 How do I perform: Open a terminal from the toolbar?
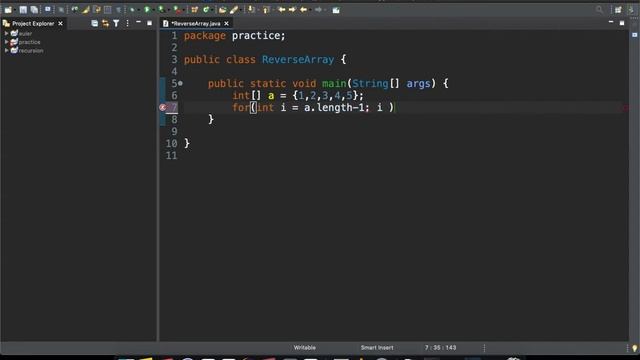tap(48, 9)
